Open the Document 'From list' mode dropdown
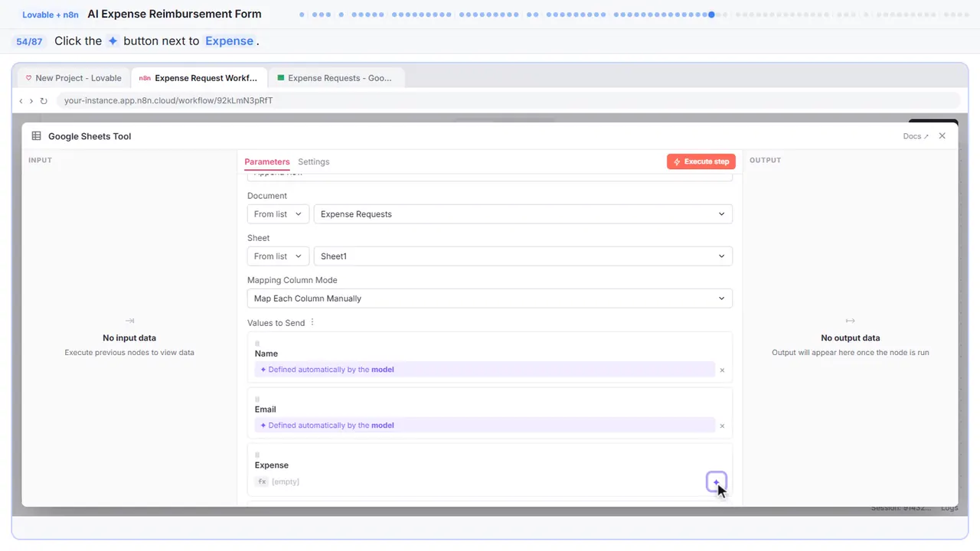The image size is (980, 551). pos(279,214)
